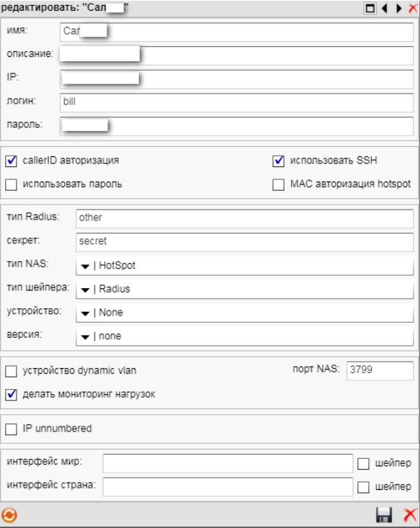Open the устройство None dropdown
The width and height of the screenshot is (420, 528).
tap(244, 313)
